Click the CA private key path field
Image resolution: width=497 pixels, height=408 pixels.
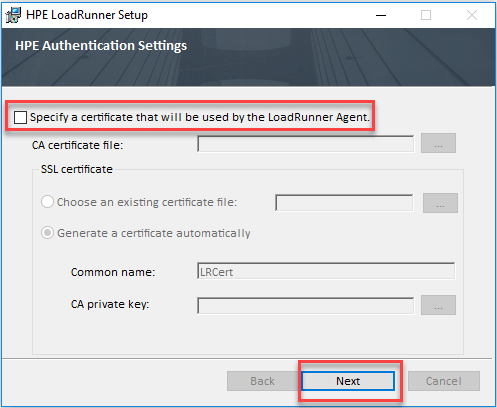coord(306,305)
